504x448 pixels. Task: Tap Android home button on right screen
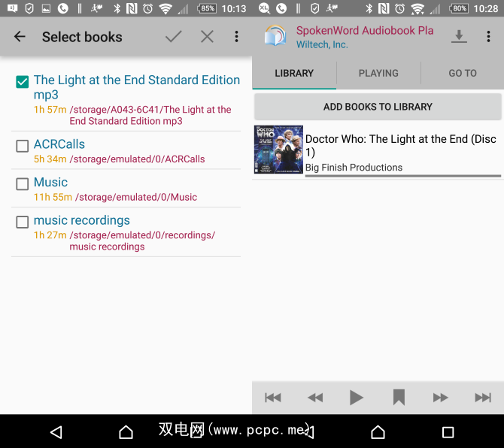(x=378, y=432)
